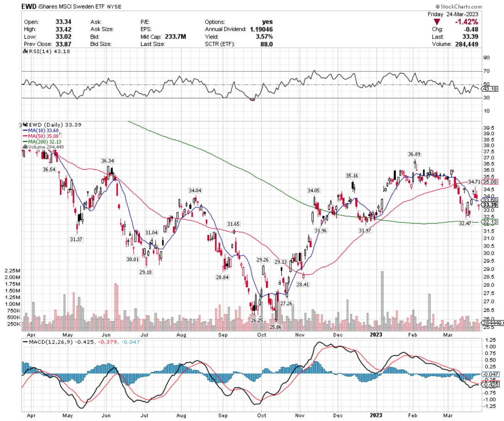Click the Last value 33.39 in header
The height and width of the screenshot is (421, 504).
(470, 37)
